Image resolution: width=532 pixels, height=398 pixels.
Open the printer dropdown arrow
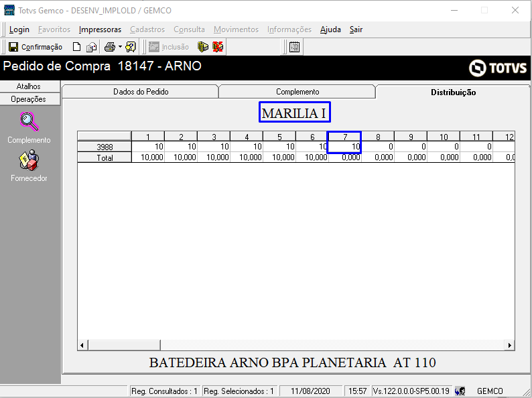pyautogui.click(x=120, y=47)
